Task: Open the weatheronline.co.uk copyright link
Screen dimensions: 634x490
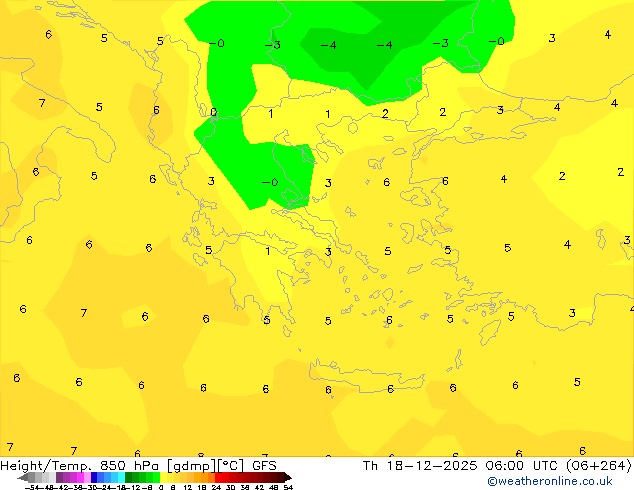Action: click(550, 481)
